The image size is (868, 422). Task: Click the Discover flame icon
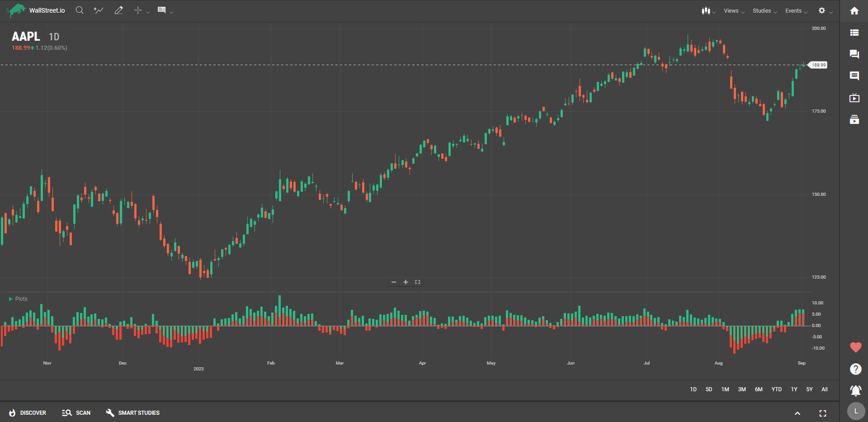(12, 413)
